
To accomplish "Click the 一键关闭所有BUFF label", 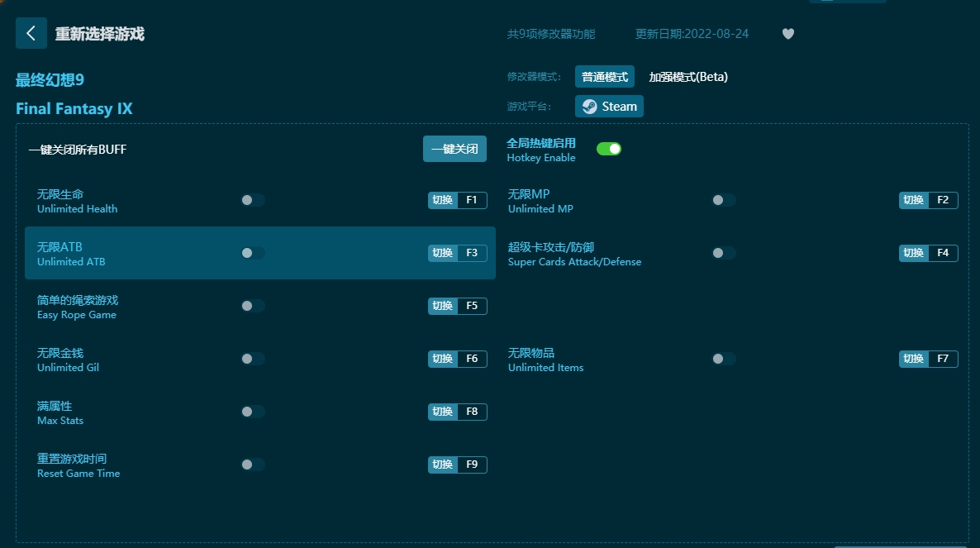I will [78, 150].
